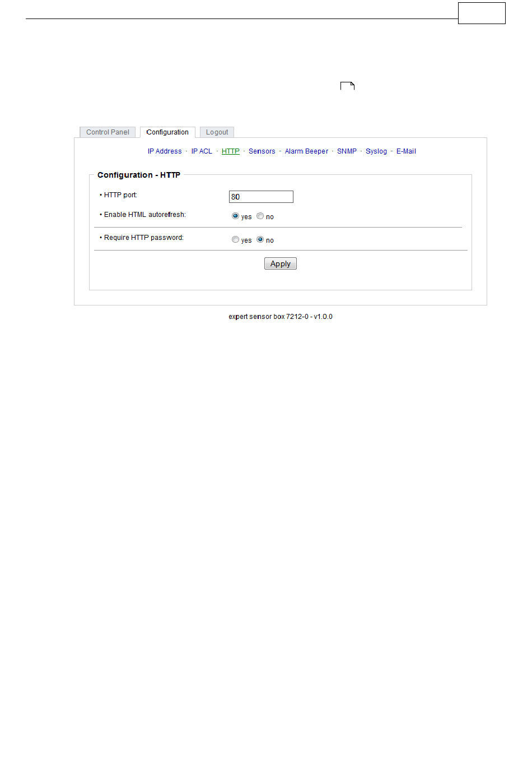532x778 pixels.
Task: Click the 'Require HTTP password:' label
Action: 144,238
